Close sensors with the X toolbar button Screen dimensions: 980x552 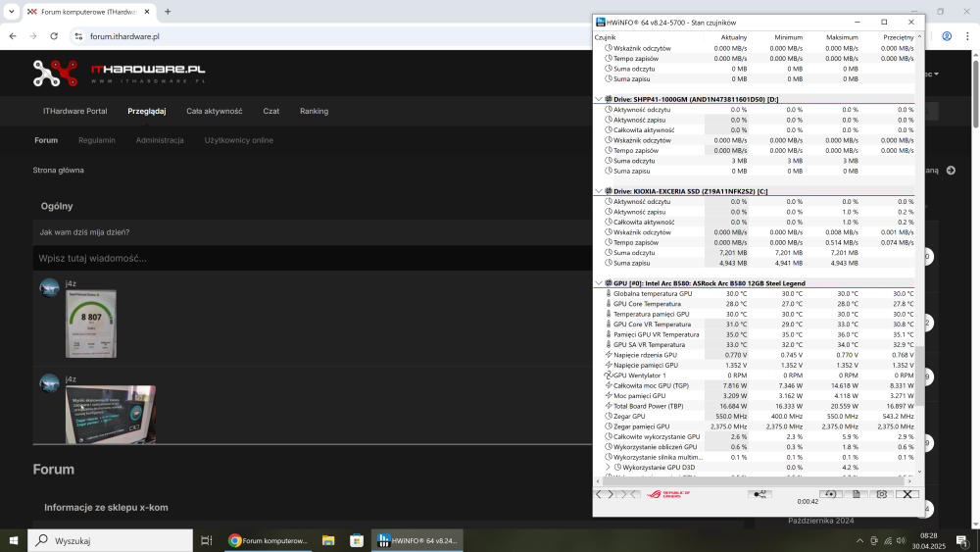[907, 494]
